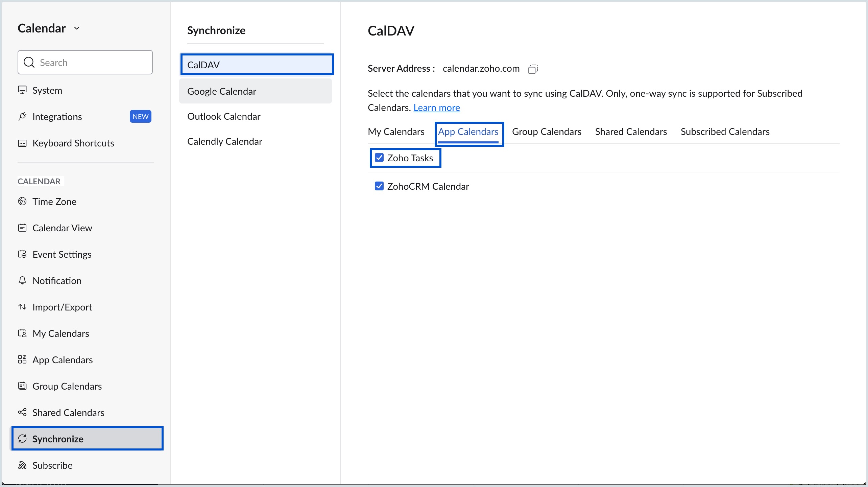Viewport: 868px width, 487px height.
Task: Expand the Calendar dropdown at the top
Action: tap(77, 28)
